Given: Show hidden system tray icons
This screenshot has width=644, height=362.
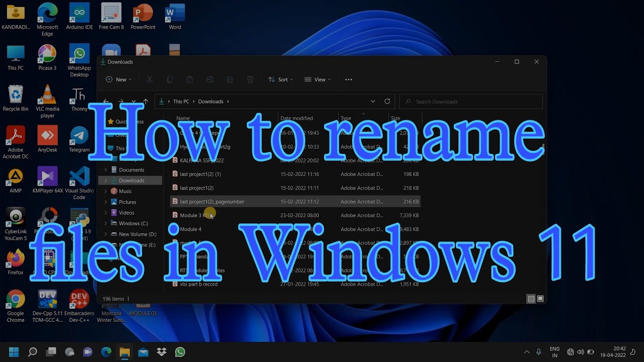Looking at the screenshot, I should pyautogui.click(x=527, y=352).
